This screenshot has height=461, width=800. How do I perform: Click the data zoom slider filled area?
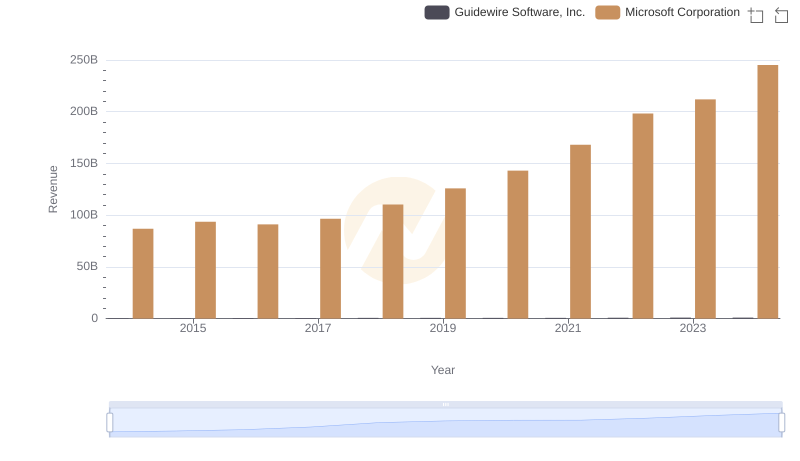click(x=445, y=423)
